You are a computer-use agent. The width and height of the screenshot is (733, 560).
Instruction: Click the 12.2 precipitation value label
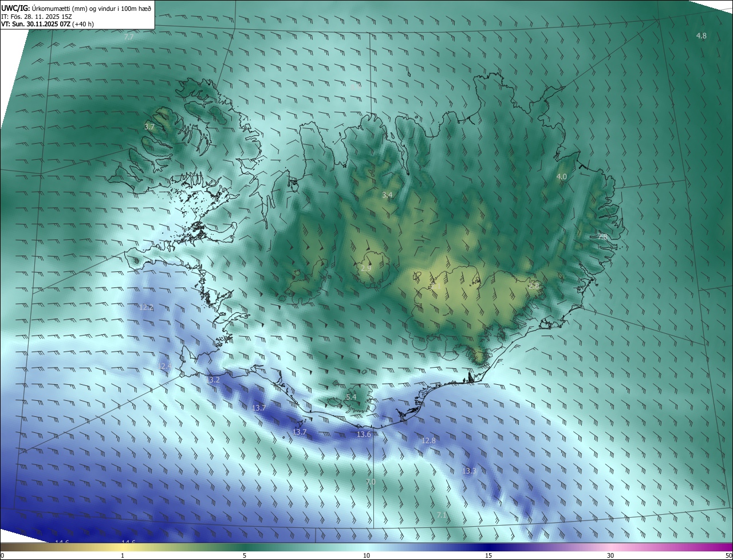tap(146, 307)
